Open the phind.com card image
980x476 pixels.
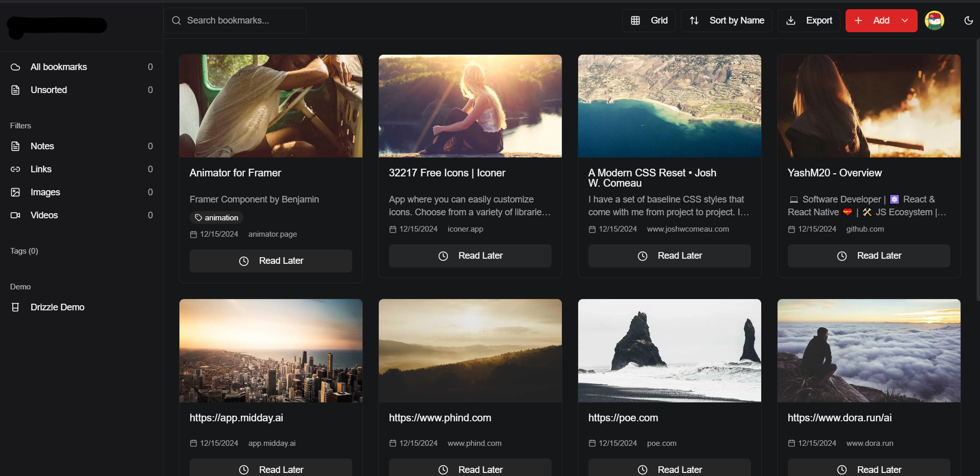(470, 351)
